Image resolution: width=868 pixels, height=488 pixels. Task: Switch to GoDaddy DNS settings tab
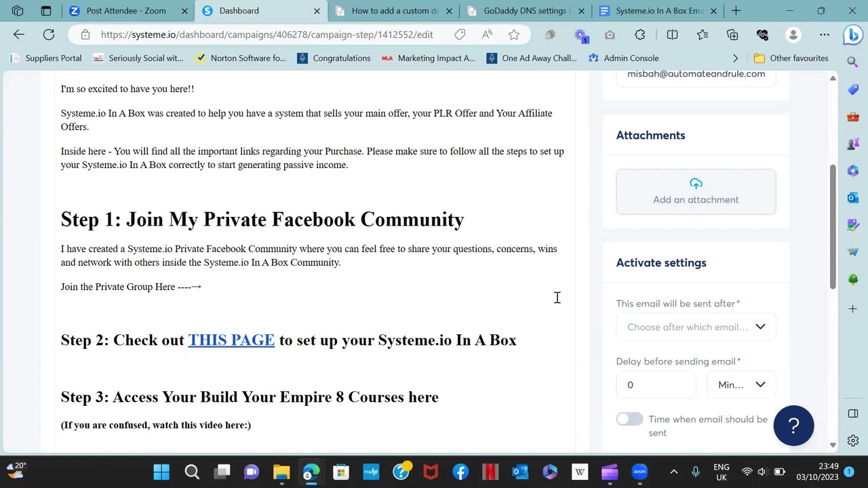click(526, 11)
